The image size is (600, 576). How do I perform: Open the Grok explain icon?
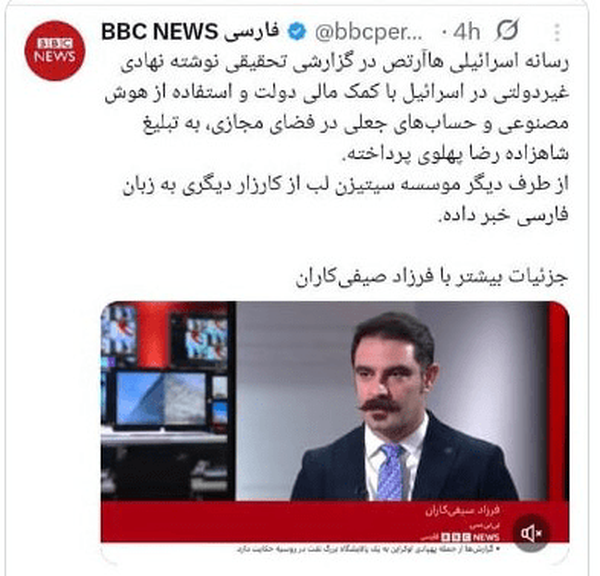pos(507,30)
